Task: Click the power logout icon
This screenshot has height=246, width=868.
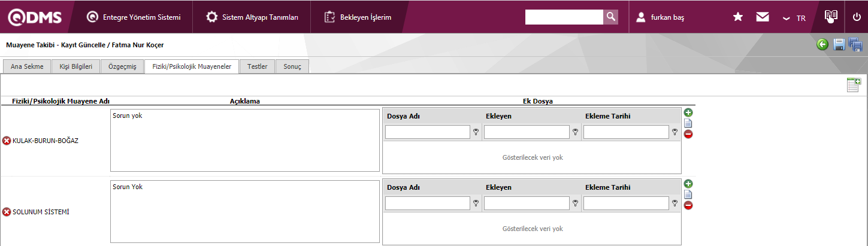Action: (857, 17)
